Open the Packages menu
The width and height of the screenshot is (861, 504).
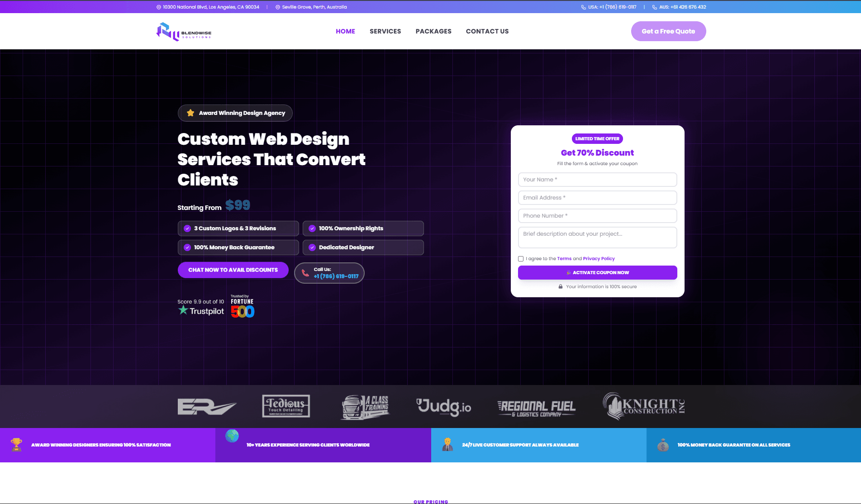coord(433,31)
